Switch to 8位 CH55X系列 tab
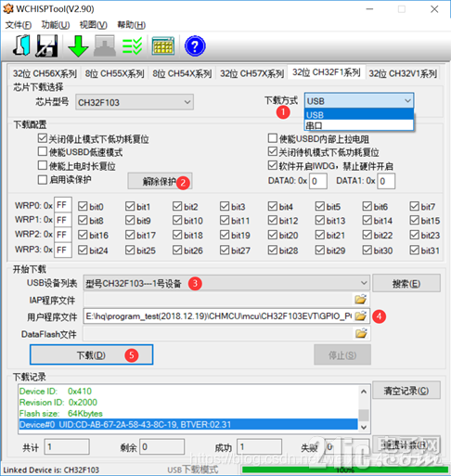 pos(114,73)
